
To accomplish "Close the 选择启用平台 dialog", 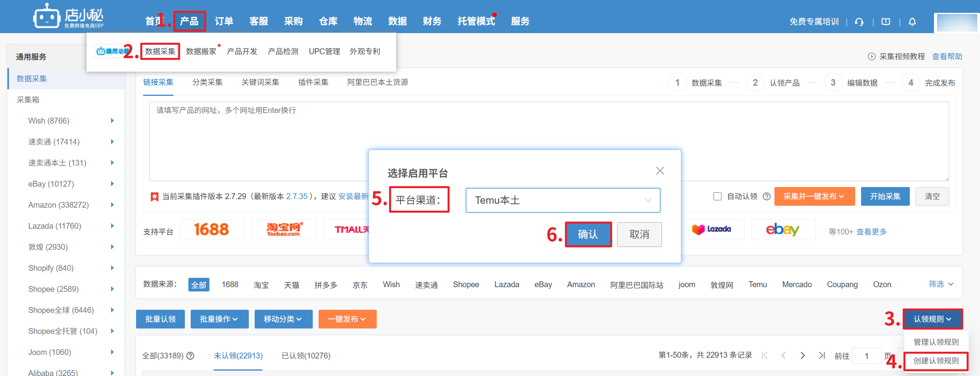I will coord(660,171).
